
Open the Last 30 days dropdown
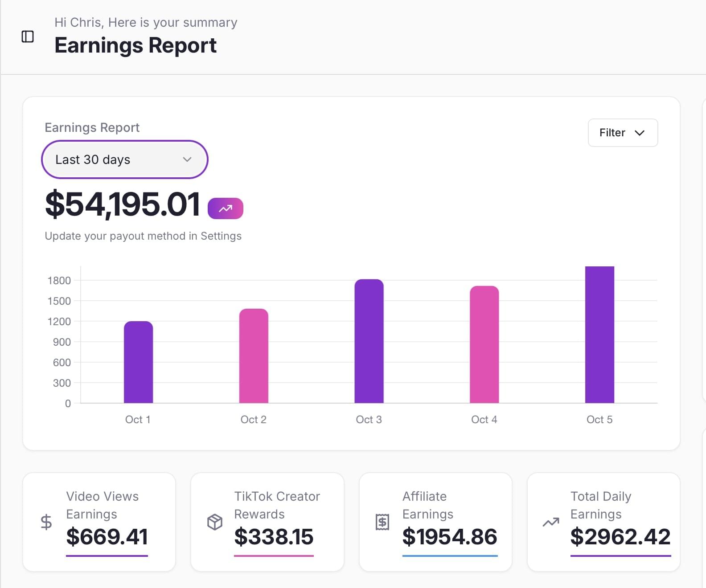(124, 159)
